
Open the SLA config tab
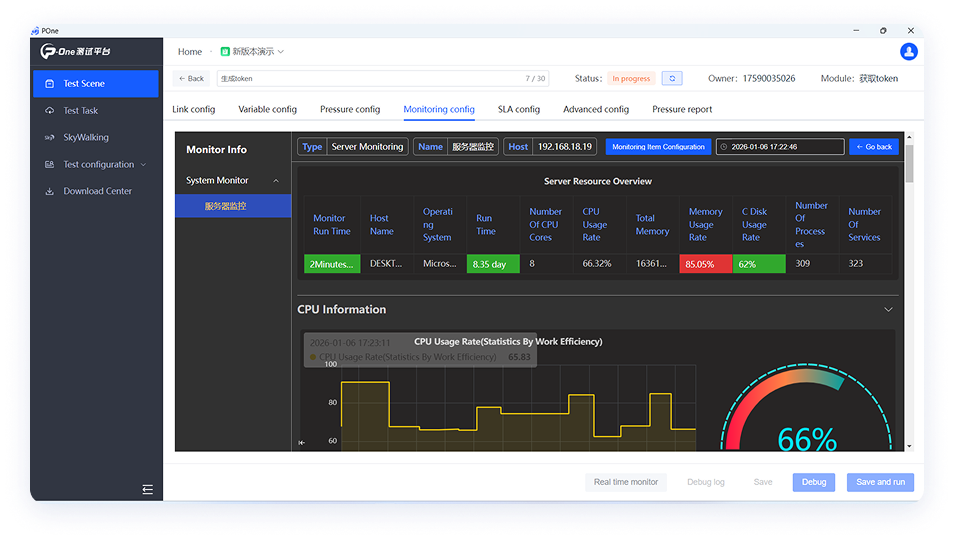(x=518, y=109)
